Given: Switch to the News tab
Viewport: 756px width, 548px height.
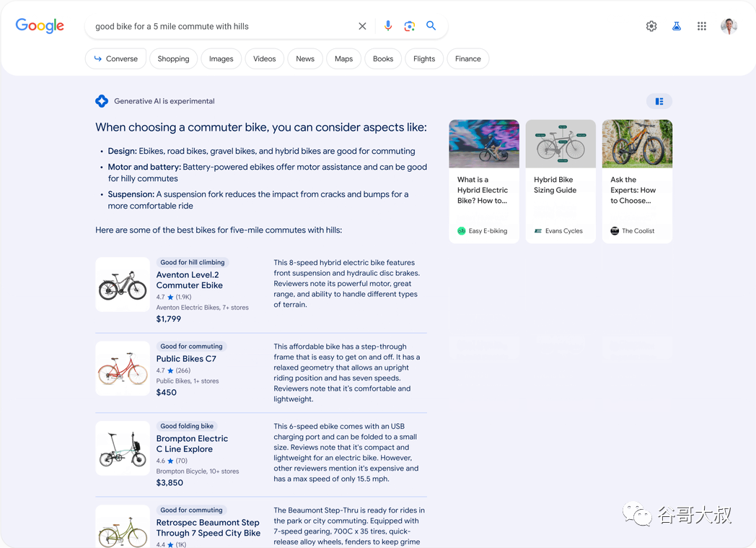Looking at the screenshot, I should point(305,59).
